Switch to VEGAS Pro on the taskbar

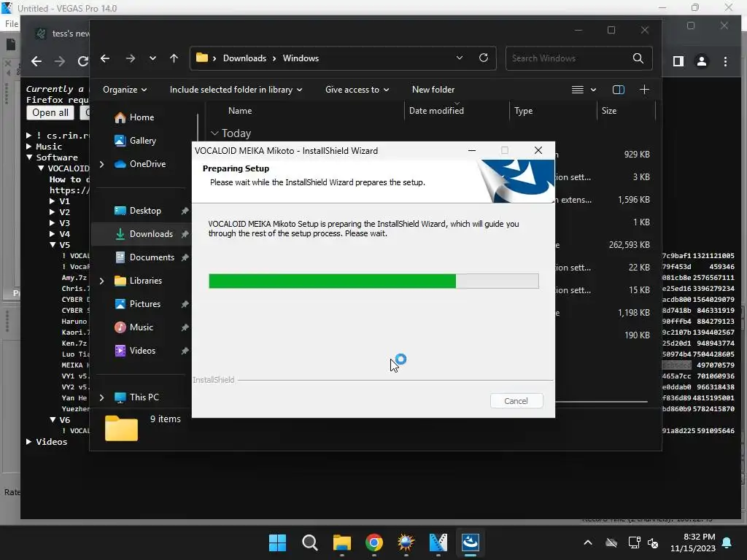tap(438, 542)
